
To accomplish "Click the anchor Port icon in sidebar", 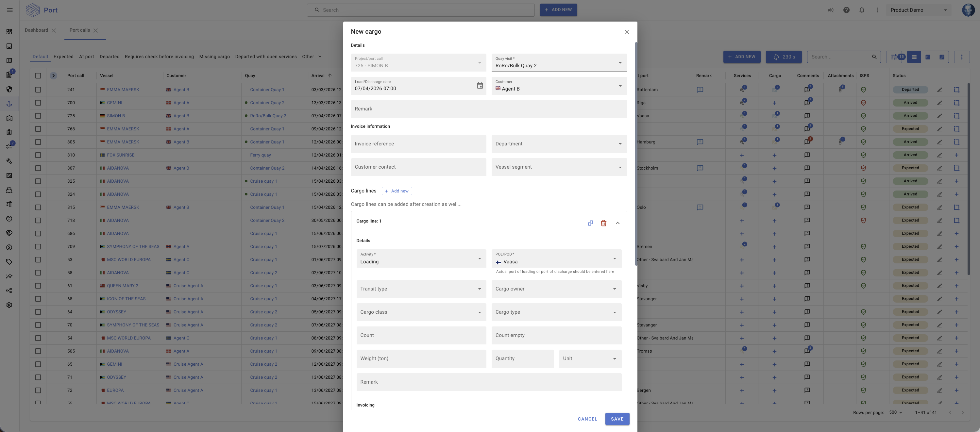I will pos(9,104).
